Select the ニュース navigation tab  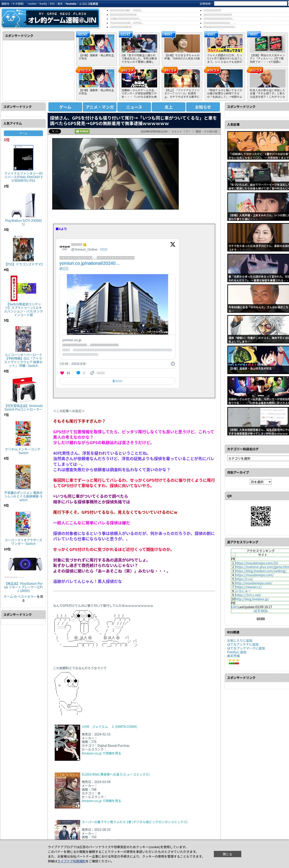(134, 107)
